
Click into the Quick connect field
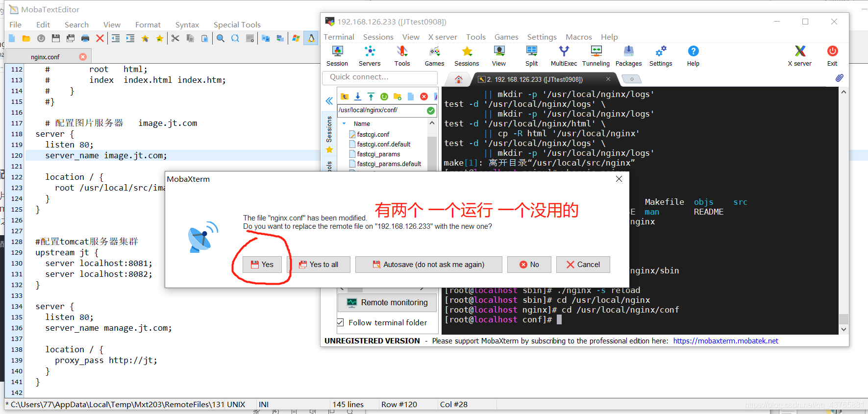380,77
